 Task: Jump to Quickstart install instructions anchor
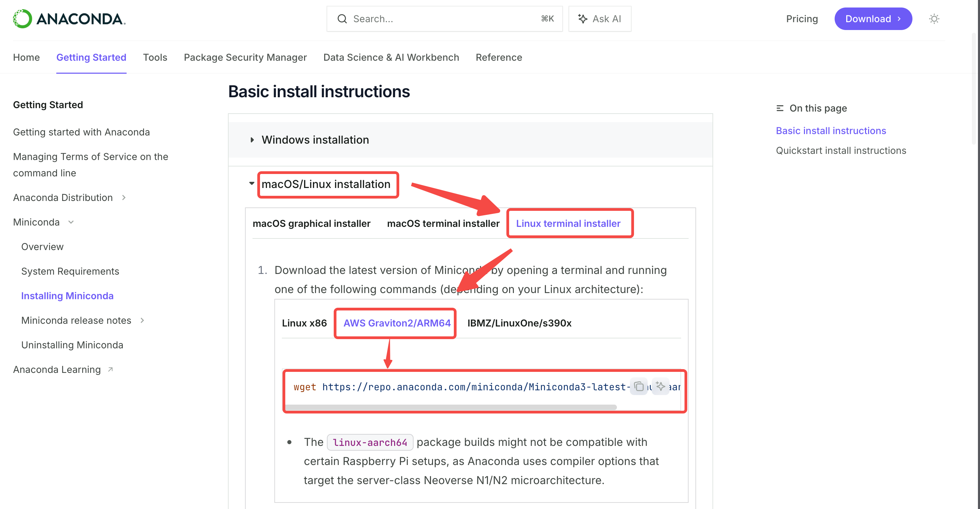(841, 150)
